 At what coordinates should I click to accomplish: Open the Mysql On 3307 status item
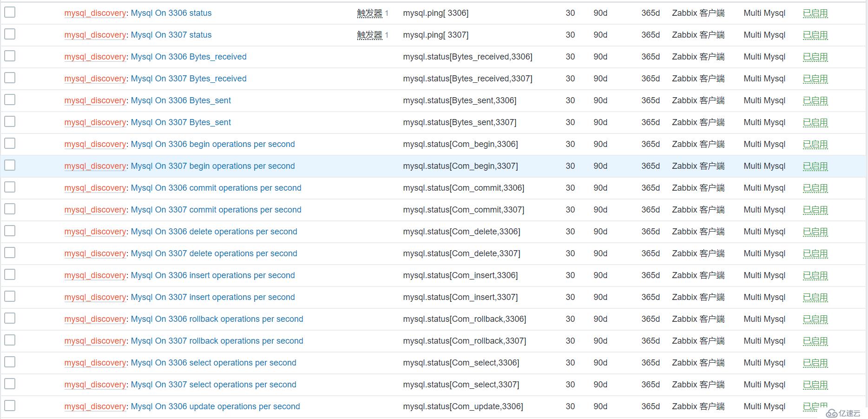click(171, 35)
